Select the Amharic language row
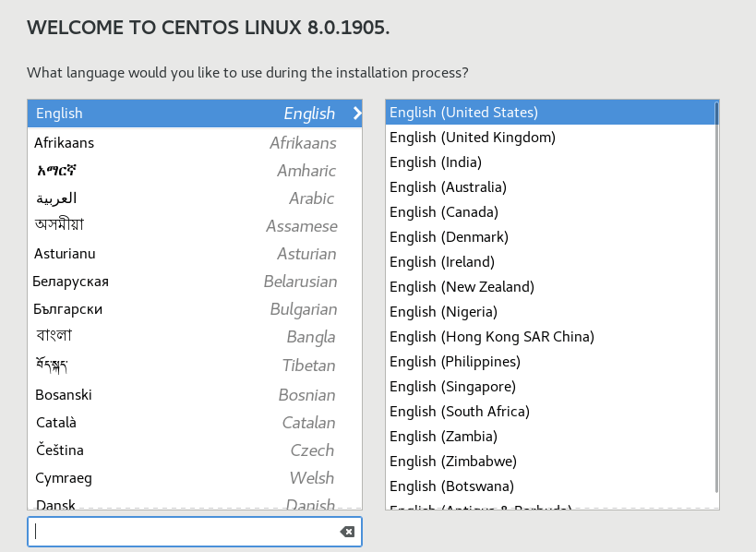This screenshot has width=756, height=552. click(x=185, y=171)
